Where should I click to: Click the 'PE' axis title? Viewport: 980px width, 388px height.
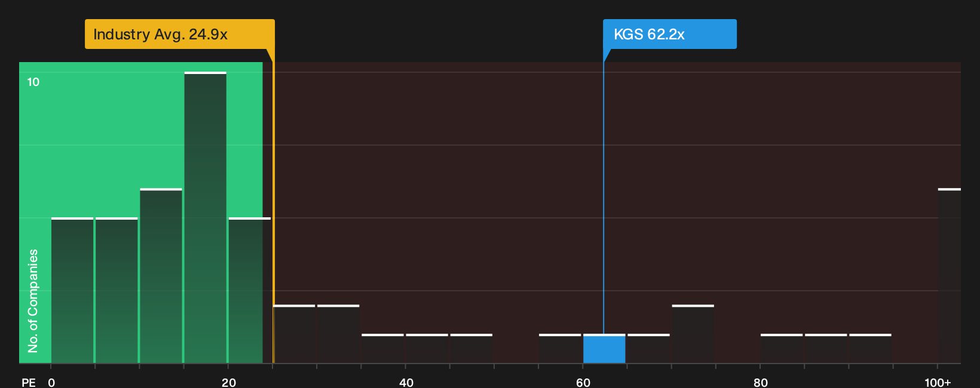point(29,382)
